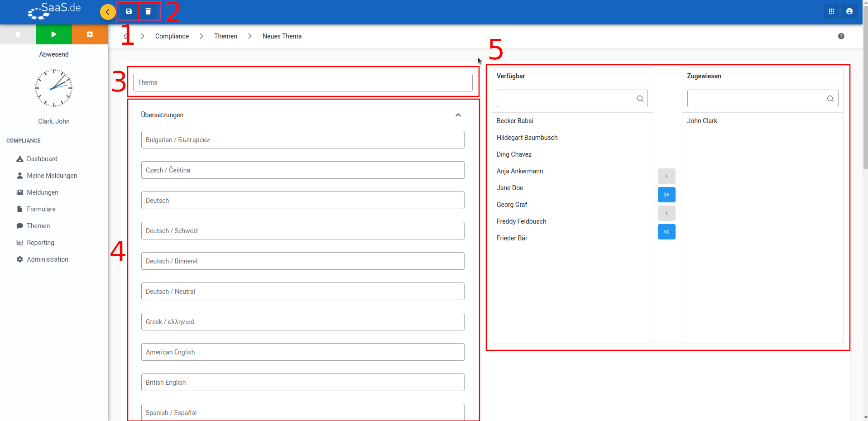Click the Zugewiesen search magnifier icon
Screen dimensions: 868x421
pyautogui.click(x=830, y=99)
